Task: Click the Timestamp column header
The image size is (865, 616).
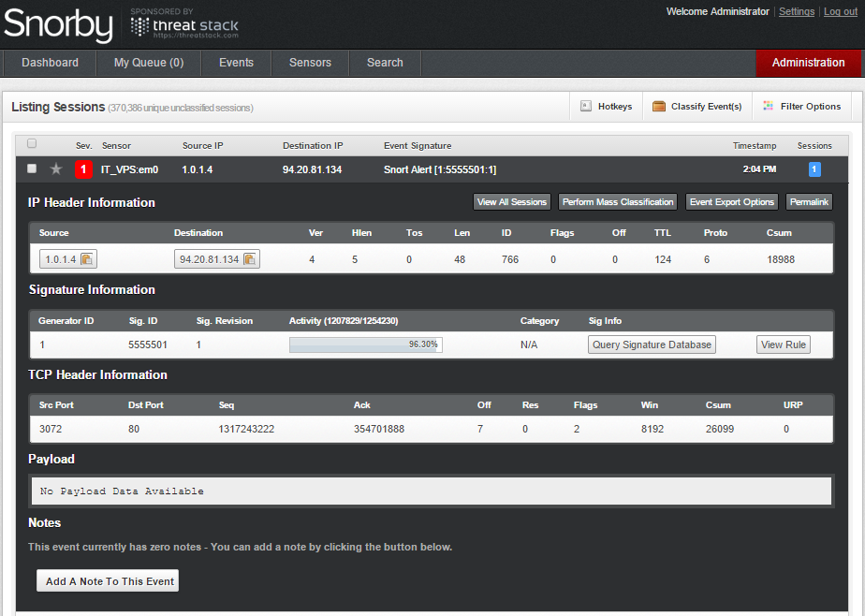Action: tap(755, 146)
